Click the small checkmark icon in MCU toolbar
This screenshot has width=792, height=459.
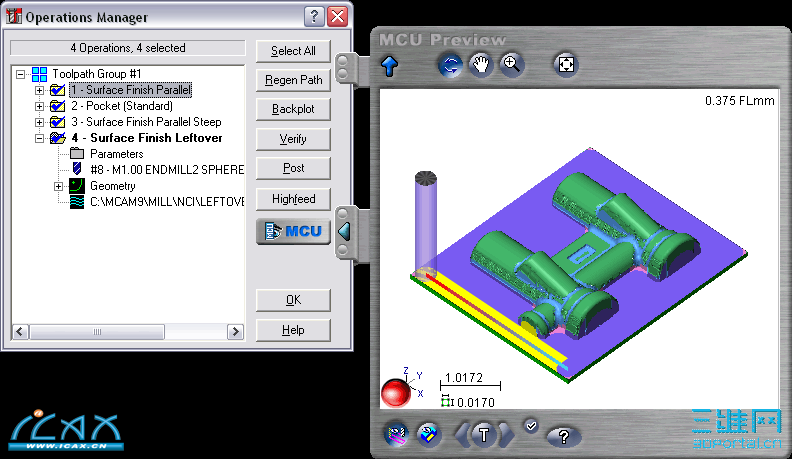[531, 426]
